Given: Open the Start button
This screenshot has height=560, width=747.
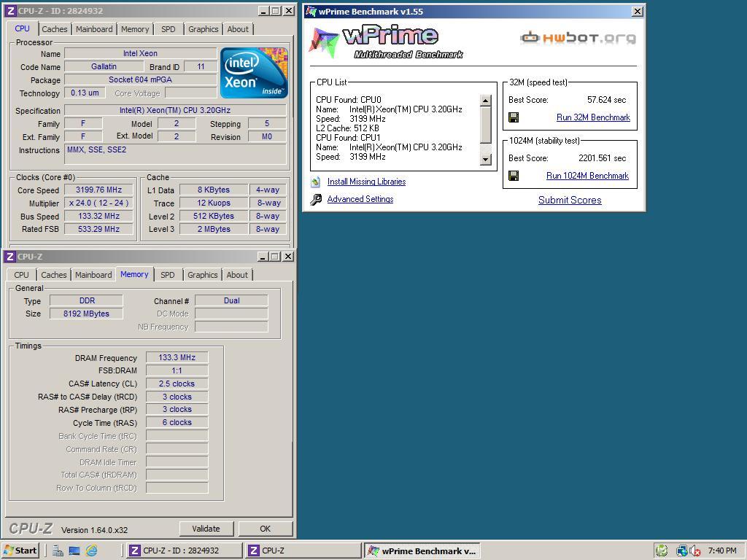Looking at the screenshot, I should click(20, 551).
